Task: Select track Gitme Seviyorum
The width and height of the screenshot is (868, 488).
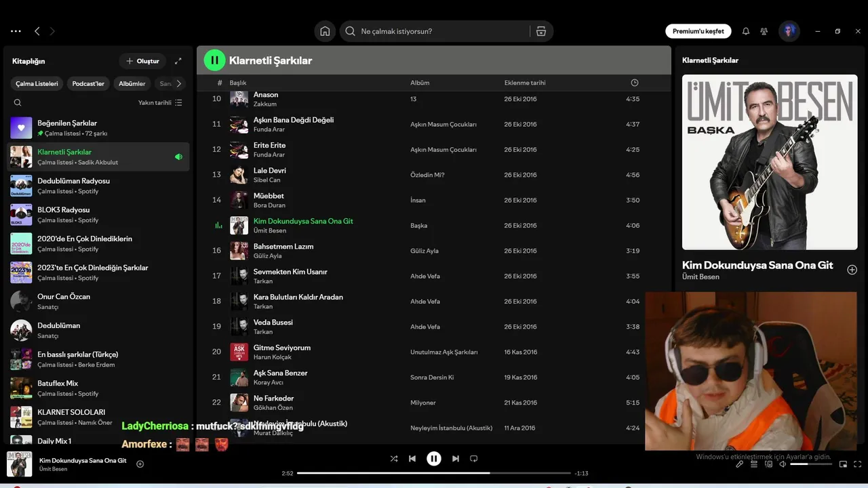Action: point(434,352)
